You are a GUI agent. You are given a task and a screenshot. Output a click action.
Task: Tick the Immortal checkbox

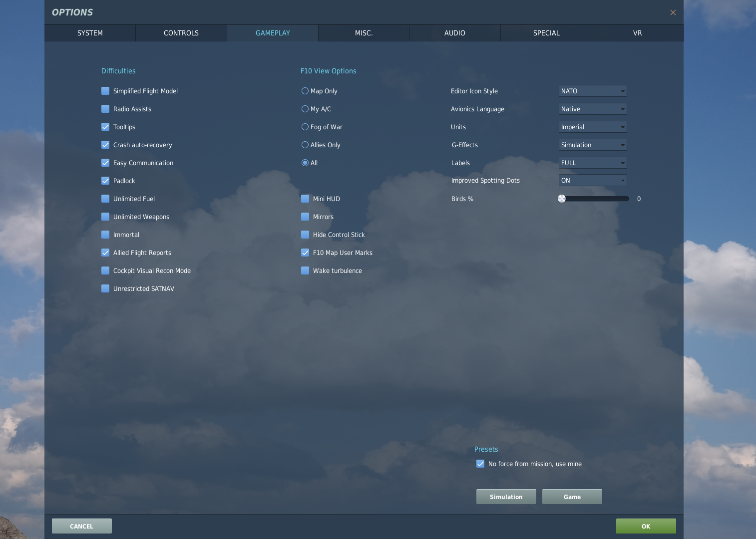(x=105, y=235)
